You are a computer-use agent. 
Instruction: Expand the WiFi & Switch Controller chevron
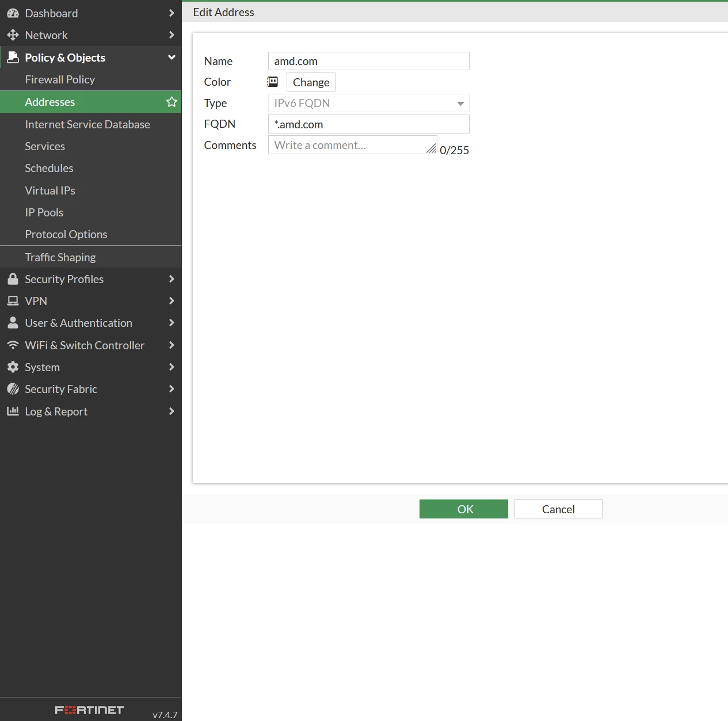tap(171, 345)
